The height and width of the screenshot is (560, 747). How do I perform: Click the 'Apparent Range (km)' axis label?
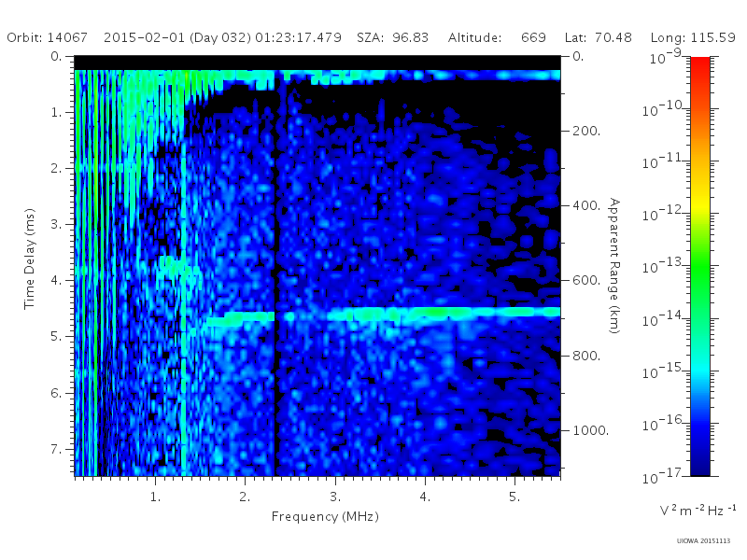coord(614,266)
